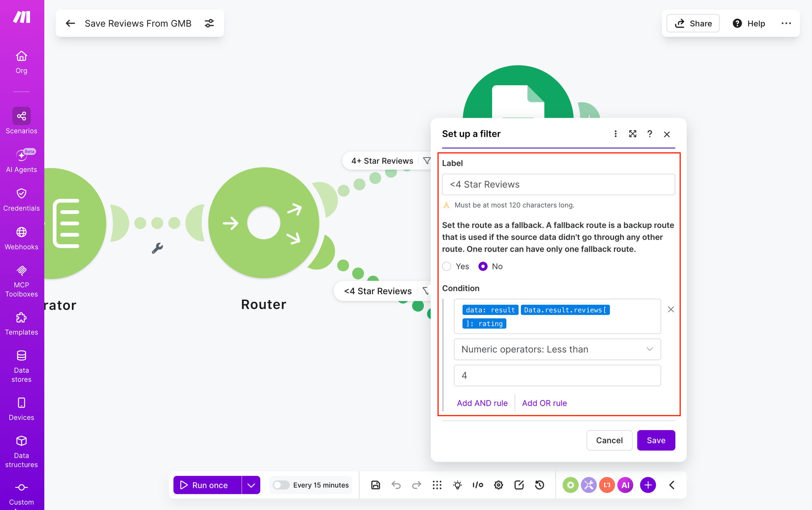
Task: Open previous versions history icon
Action: [540, 485]
